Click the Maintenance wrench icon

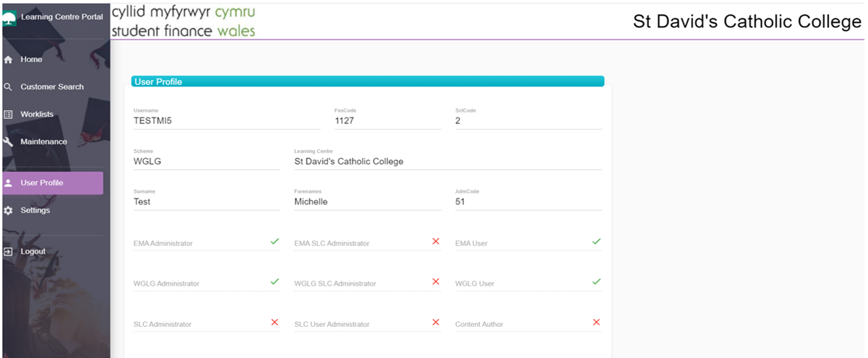click(x=8, y=142)
